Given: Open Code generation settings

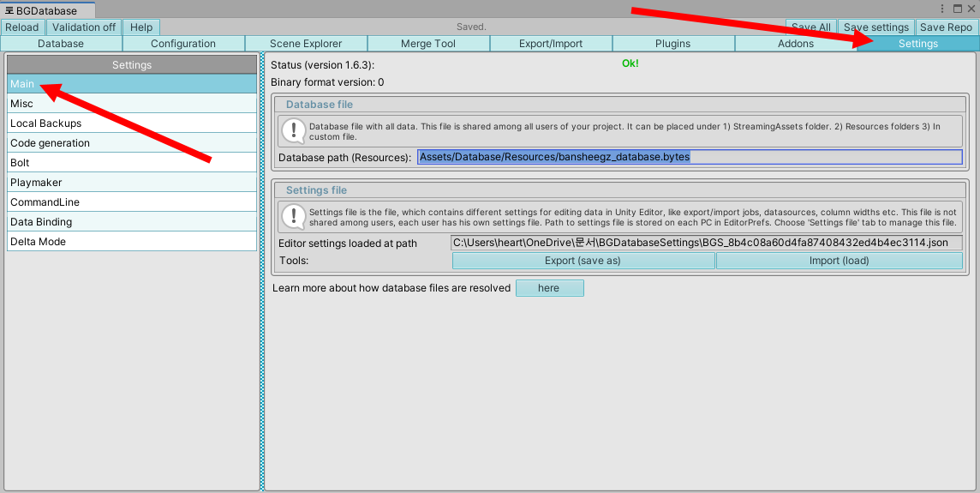Looking at the screenshot, I should 132,142.
